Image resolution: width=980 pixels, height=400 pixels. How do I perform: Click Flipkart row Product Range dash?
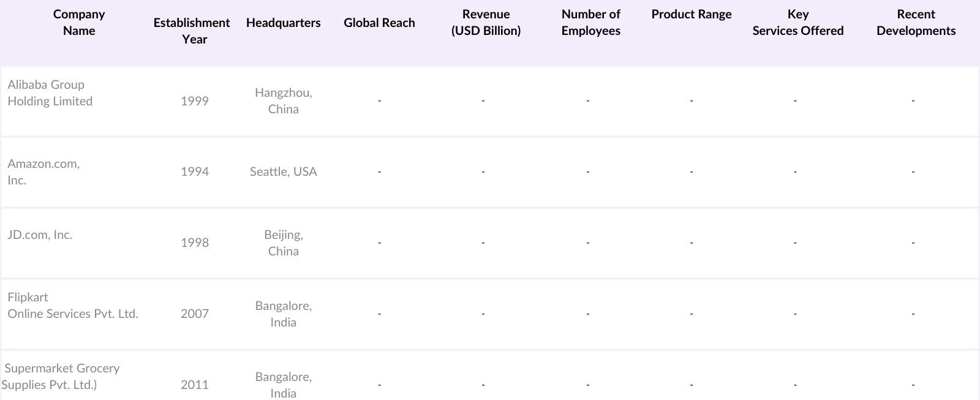[x=692, y=314]
